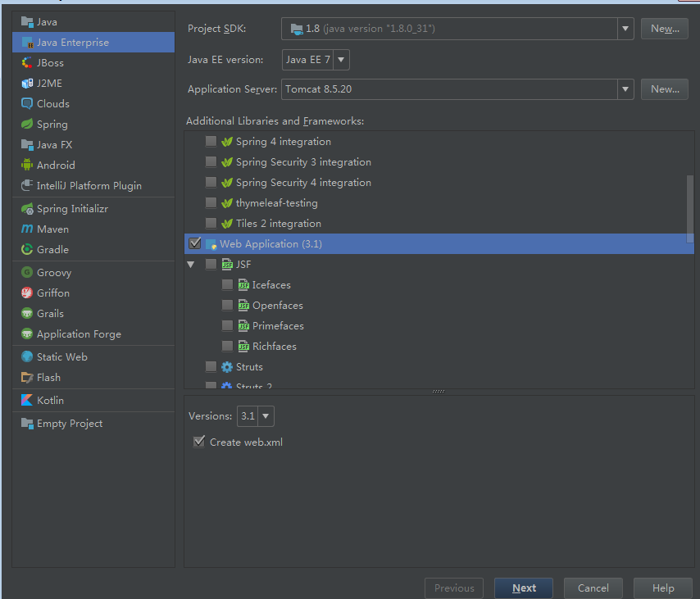Click the Griffon icon
Image resolution: width=700 pixels, height=599 pixels.
(27, 293)
